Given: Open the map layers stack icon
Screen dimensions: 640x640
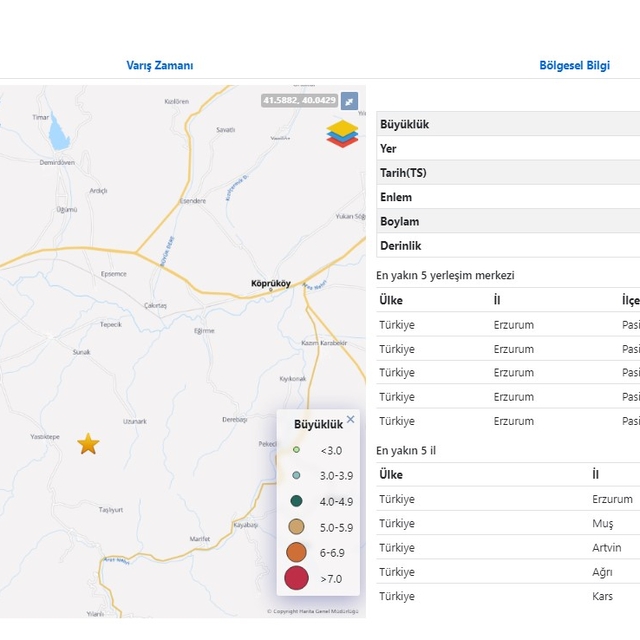Looking at the screenshot, I should (342, 134).
